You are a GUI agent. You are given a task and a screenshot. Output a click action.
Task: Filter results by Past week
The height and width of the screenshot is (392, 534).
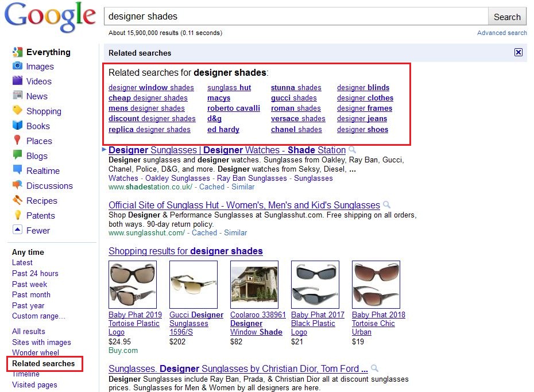30,284
